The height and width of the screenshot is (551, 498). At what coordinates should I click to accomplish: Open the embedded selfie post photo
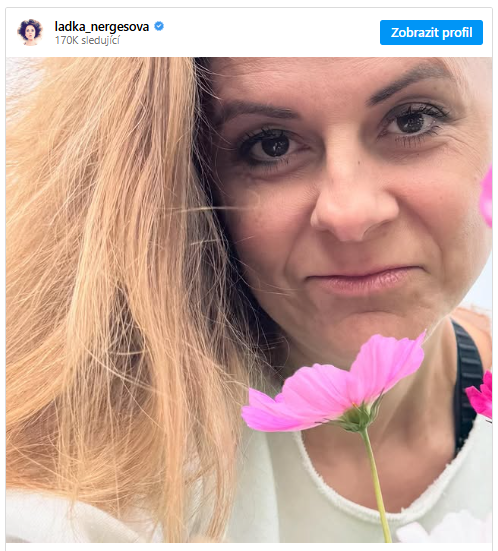tap(249, 300)
